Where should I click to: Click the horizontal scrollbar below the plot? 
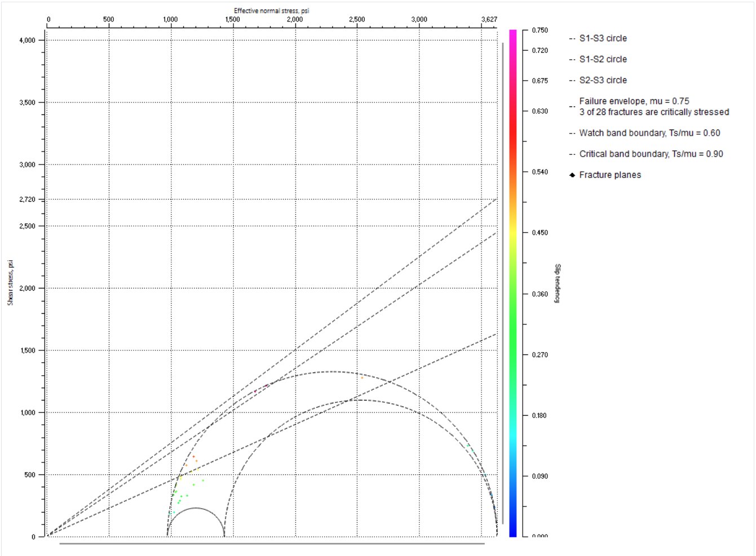[272, 544]
